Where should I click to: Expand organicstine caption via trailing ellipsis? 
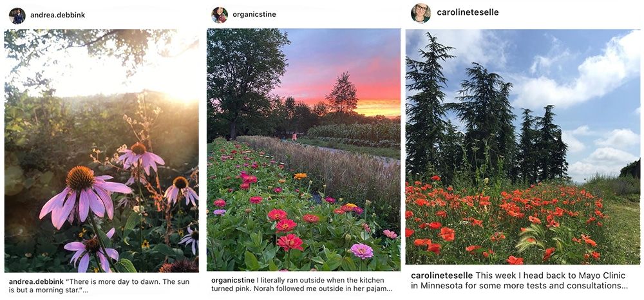390,288
